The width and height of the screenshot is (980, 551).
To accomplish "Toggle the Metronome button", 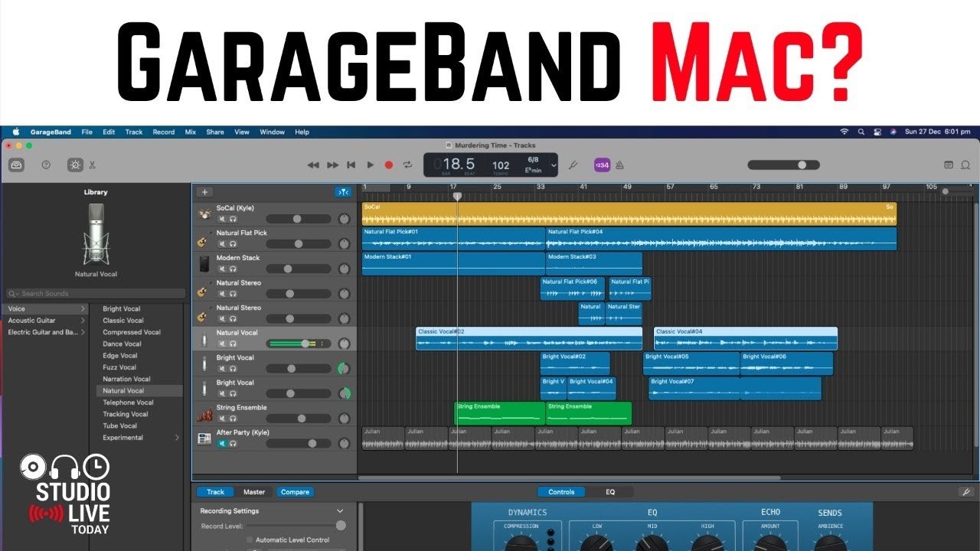I will click(x=619, y=165).
